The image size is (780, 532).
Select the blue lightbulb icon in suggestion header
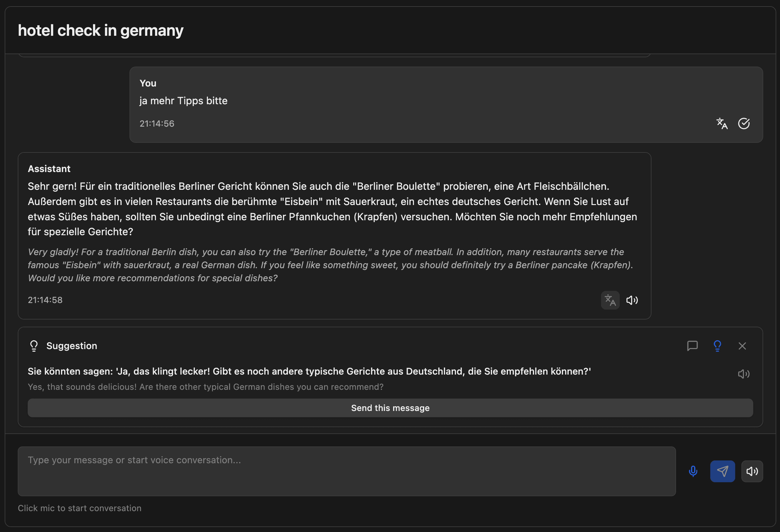point(717,346)
